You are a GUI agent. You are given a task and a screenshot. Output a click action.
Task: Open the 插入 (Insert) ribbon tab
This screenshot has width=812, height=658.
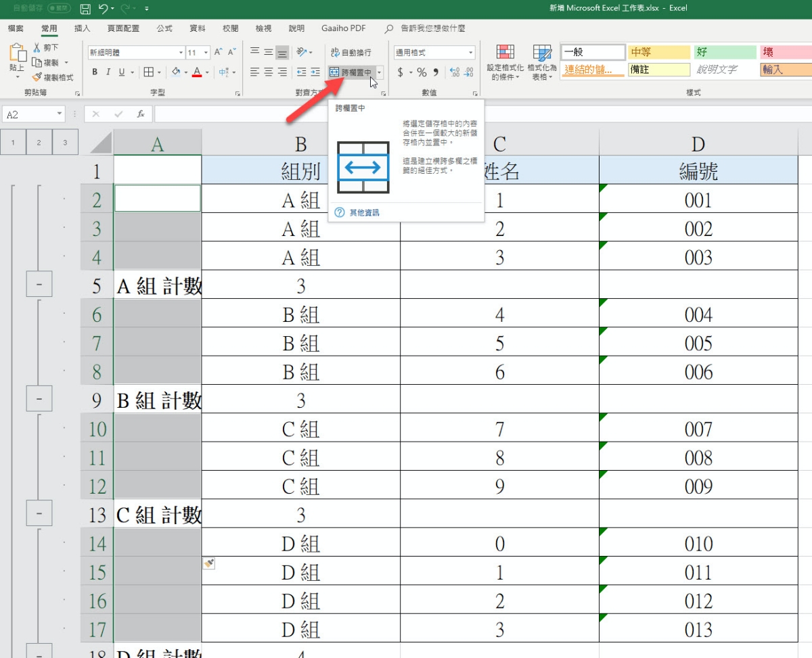tap(82, 28)
